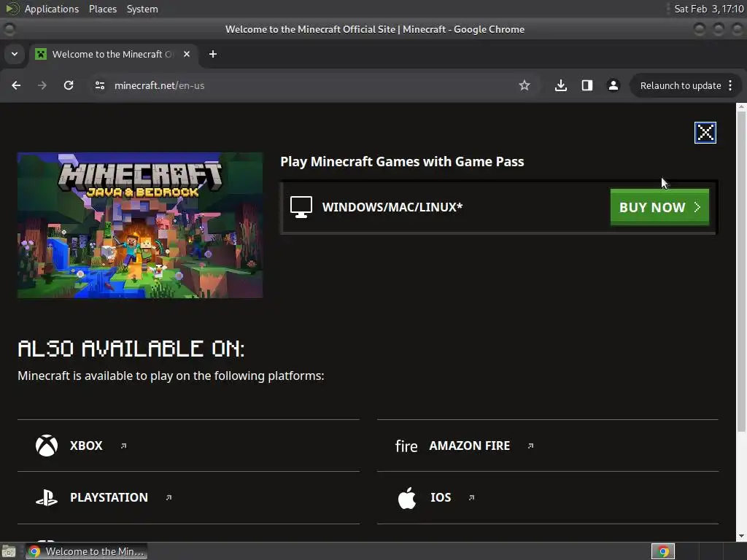Open Chrome downloads icon

(561, 85)
